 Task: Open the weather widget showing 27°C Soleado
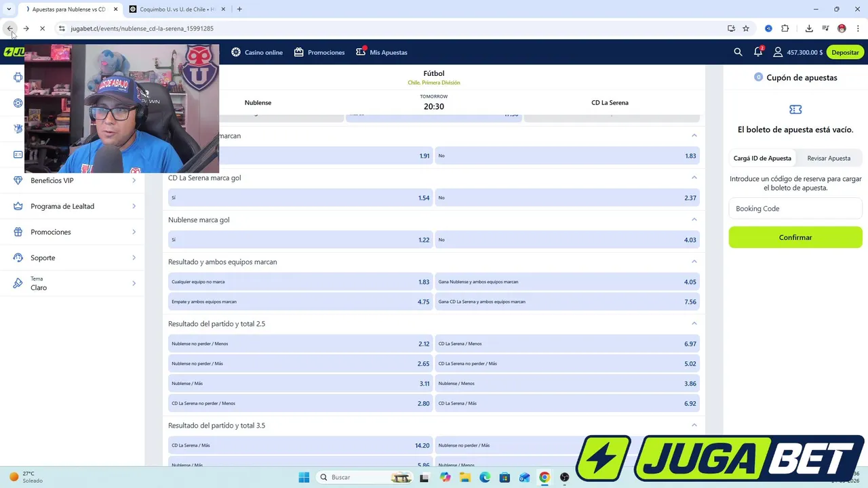click(27, 477)
